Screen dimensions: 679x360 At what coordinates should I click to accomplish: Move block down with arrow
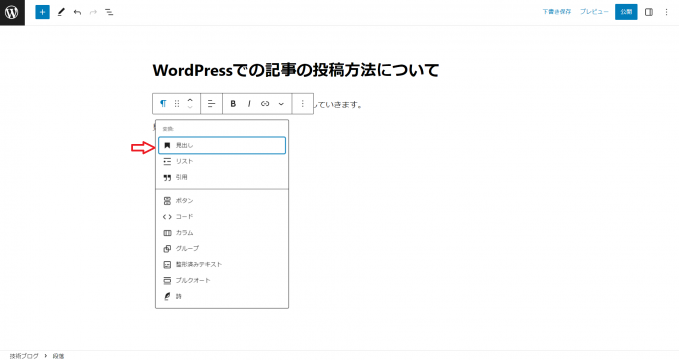point(190,107)
